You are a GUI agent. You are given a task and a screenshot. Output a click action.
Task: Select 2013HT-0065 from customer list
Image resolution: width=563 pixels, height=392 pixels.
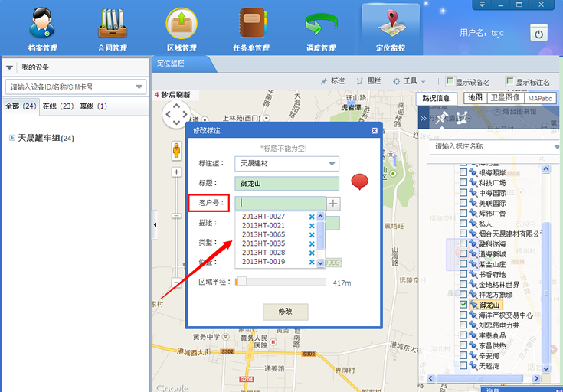(263, 234)
